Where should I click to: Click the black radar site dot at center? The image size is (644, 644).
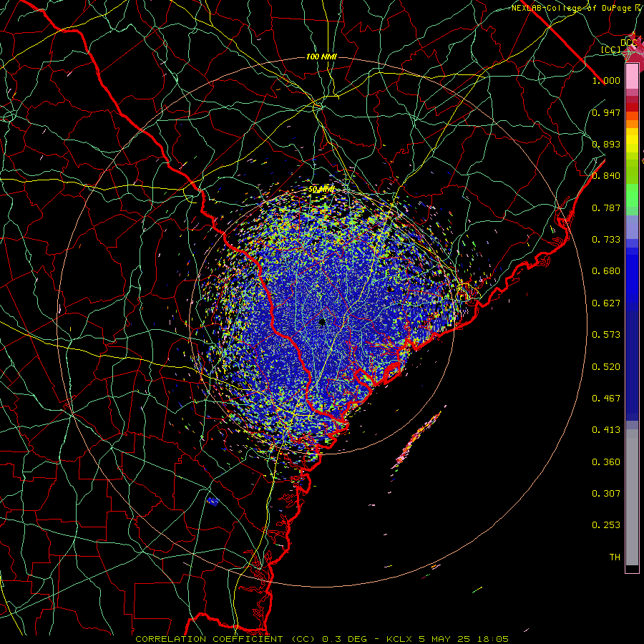click(x=322, y=321)
